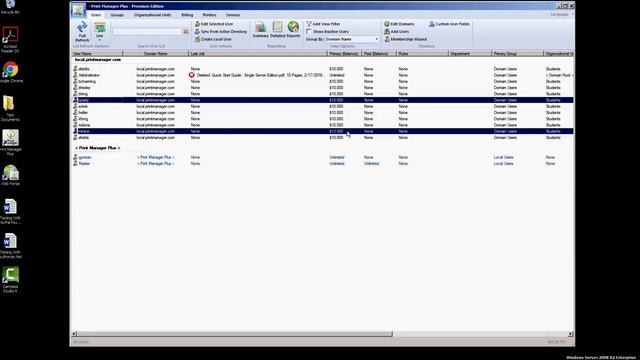Sort by Paid (Balance) column header

379,53
